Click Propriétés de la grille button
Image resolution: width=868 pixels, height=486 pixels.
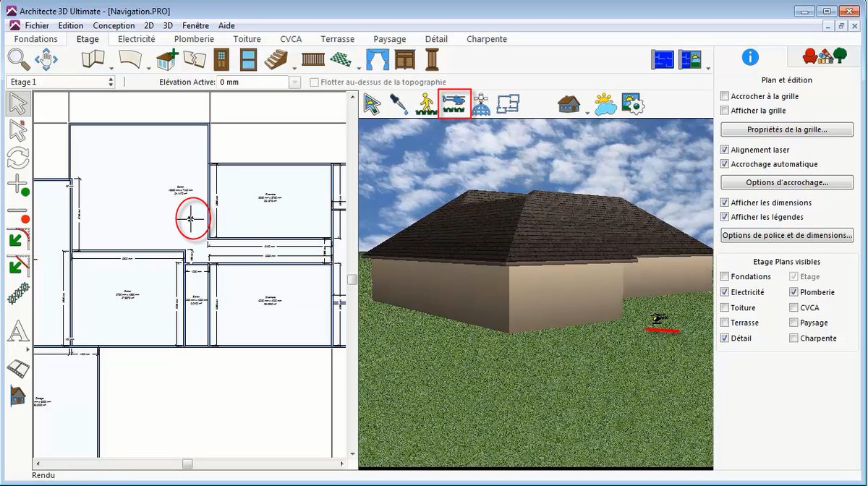tap(787, 130)
